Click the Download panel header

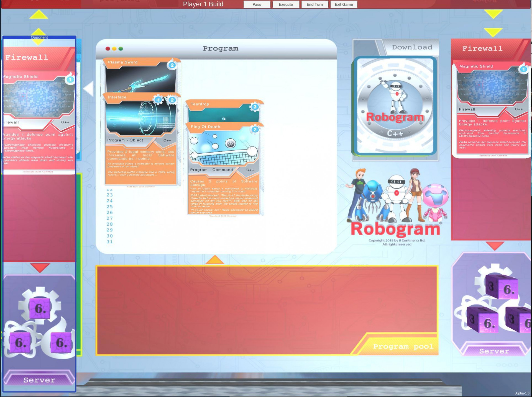412,47
